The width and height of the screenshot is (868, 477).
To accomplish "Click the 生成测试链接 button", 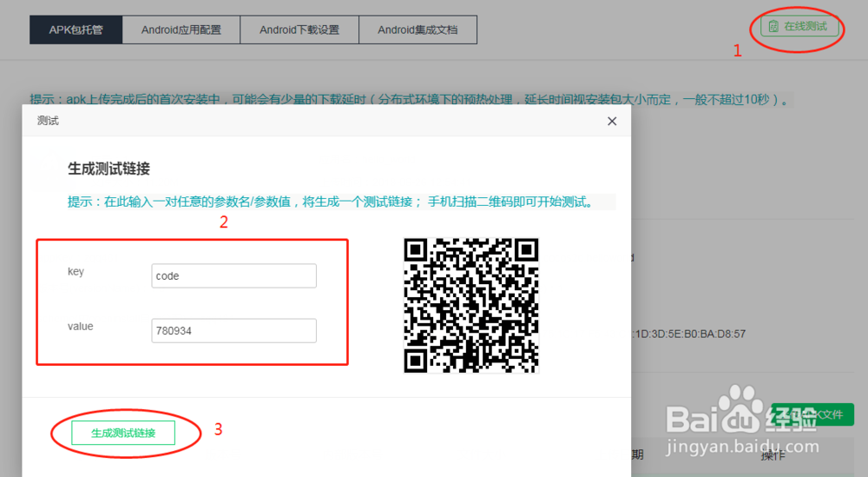I will pos(123,433).
